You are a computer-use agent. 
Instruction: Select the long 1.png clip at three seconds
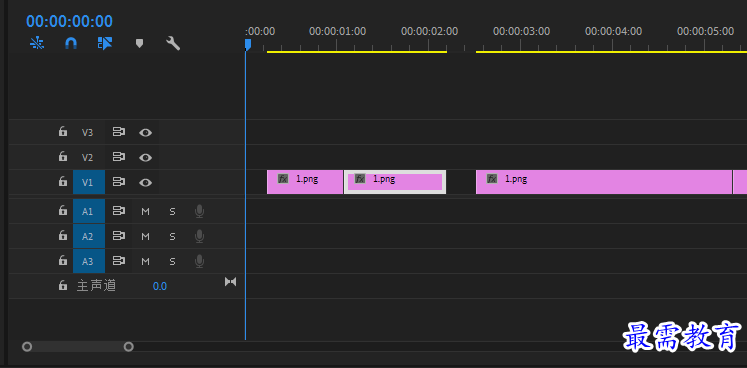pyautogui.click(x=604, y=182)
